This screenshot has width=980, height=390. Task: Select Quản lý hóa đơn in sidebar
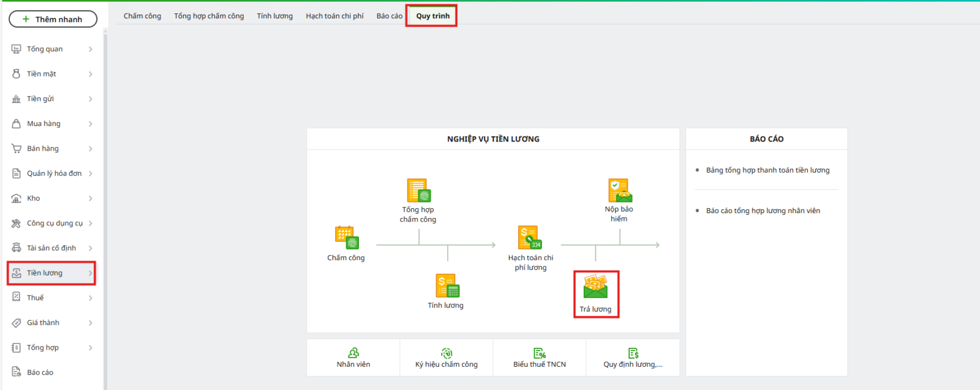click(x=54, y=173)
